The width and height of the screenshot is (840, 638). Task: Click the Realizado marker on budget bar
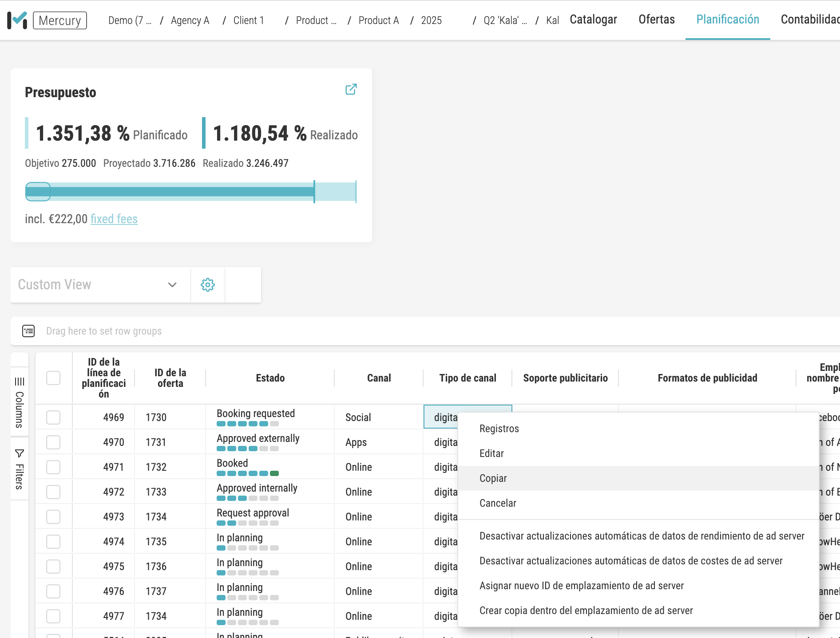tap(314, 192)
